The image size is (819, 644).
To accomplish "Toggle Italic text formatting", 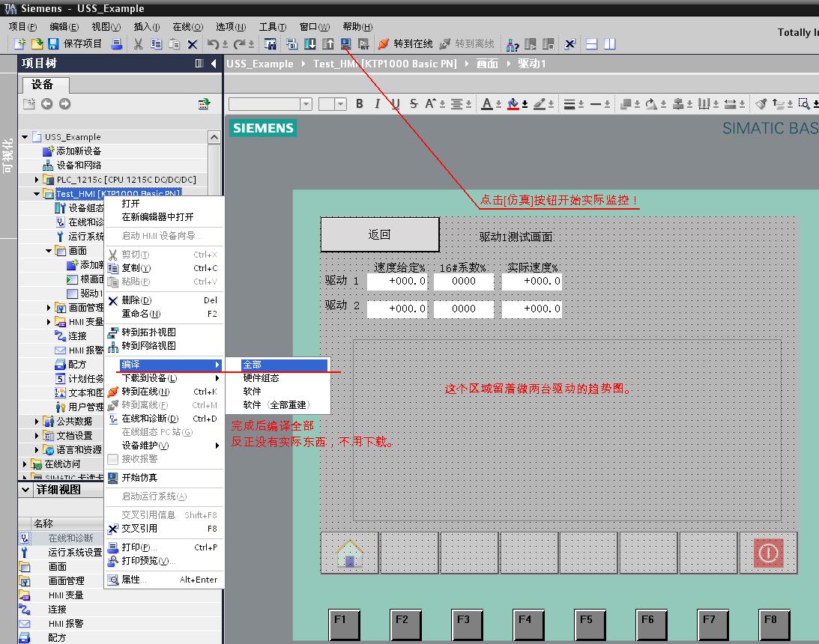I will tap(377, 104).
